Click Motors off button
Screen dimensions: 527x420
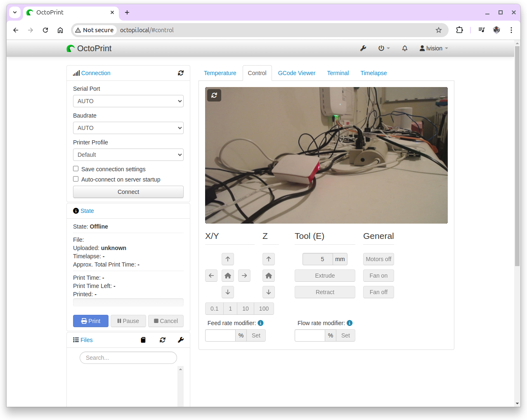pos(378,259)
